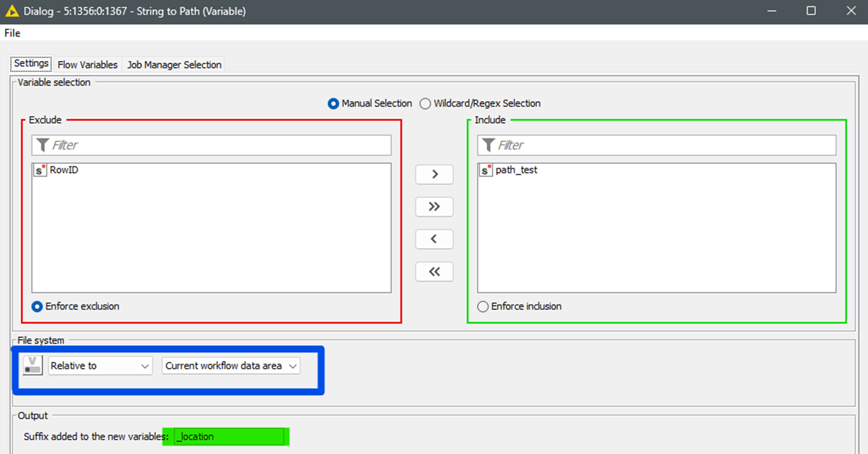Click the flow variable icon in File system
The width and height of the screenshot is (868, 454).
(32, 366)
